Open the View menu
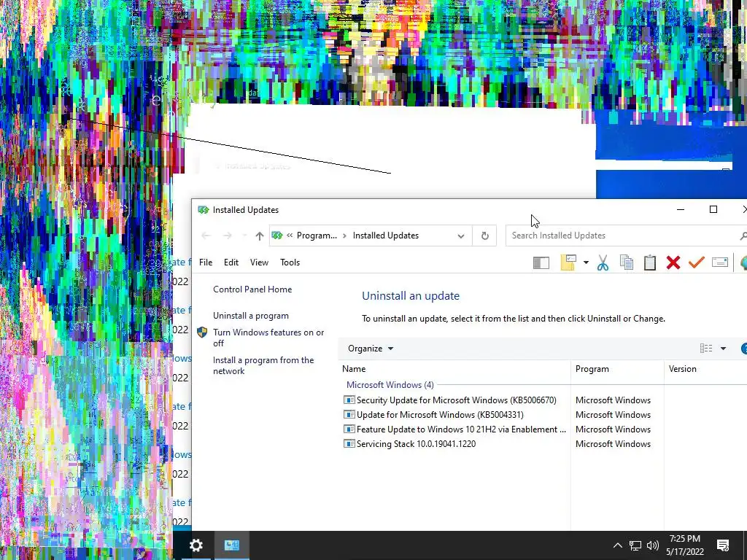 259,262
